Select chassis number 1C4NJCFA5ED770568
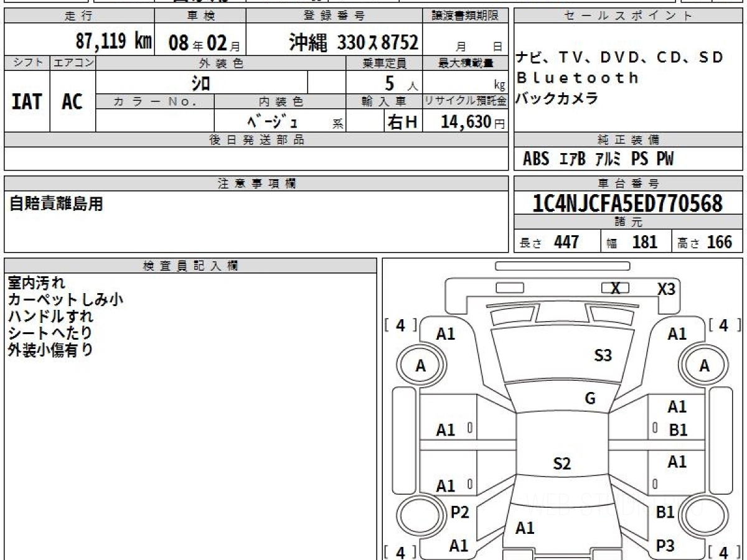Screen dimensions: 747x560 coord(628,203)
